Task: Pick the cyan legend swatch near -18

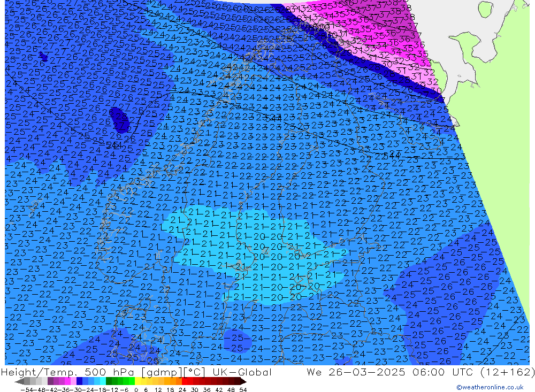Action: (103, 381)
